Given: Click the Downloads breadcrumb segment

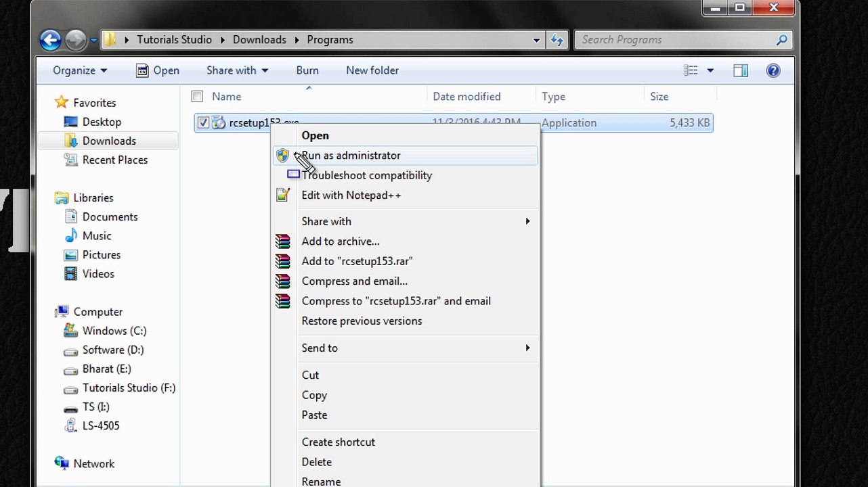Looking at the screenshot, I should (x=259, y=40).
